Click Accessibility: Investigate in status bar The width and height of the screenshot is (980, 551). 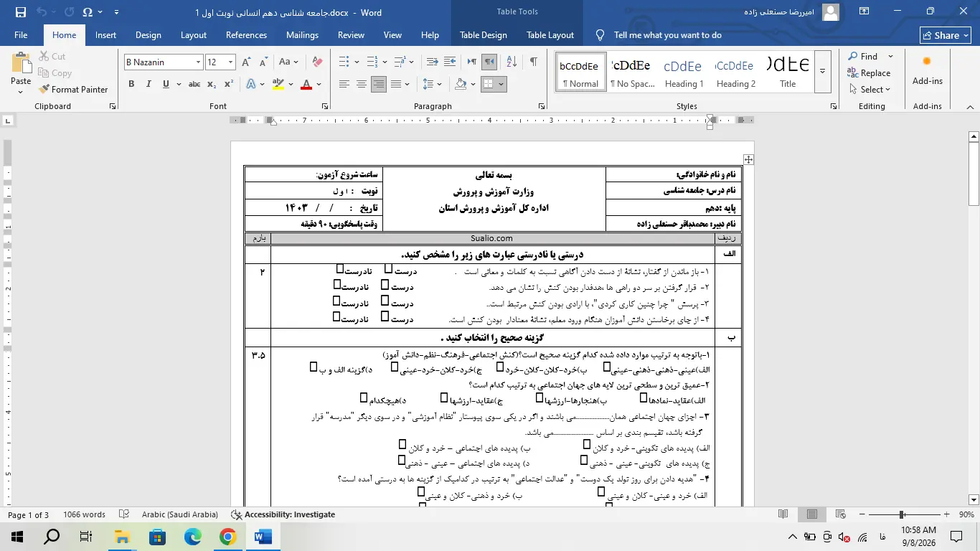[283, 514]
